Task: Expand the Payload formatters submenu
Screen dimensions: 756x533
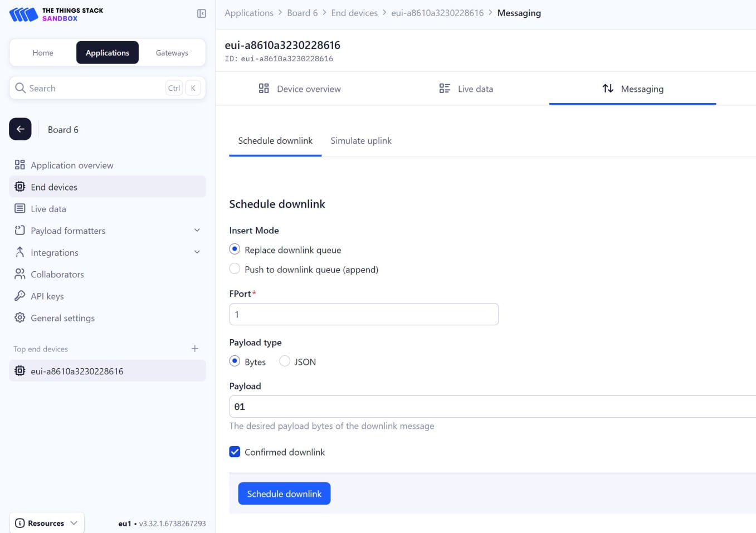Action: tap(197, 231)
